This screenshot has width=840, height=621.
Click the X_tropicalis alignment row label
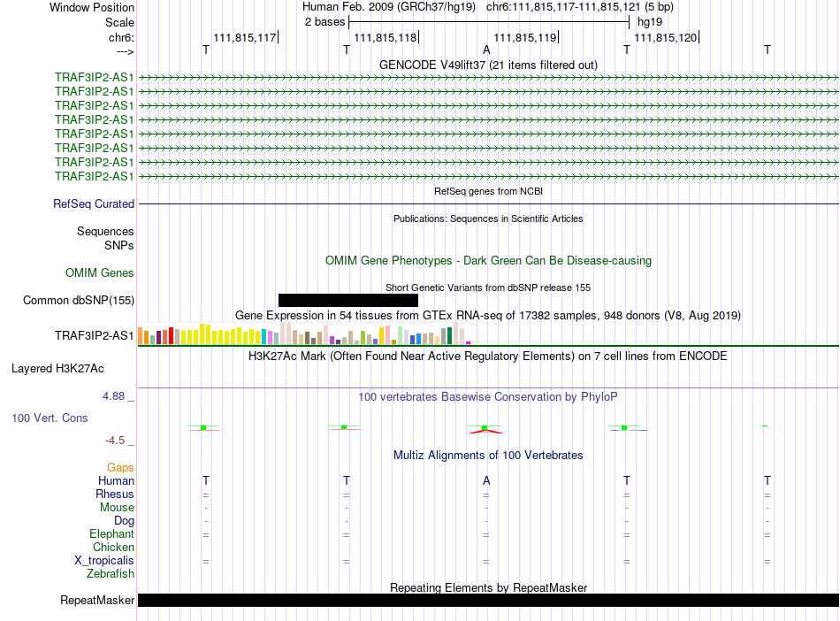click(104, 561)
